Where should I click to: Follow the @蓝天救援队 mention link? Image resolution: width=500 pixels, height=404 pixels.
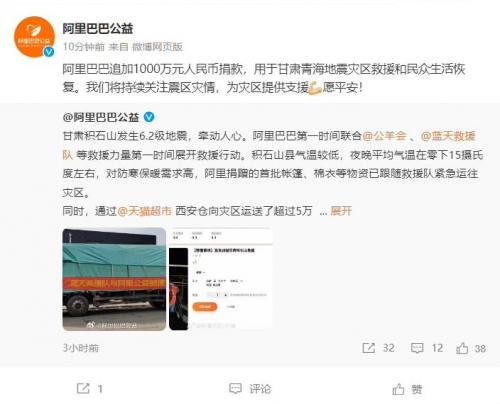tap(447, 136)
